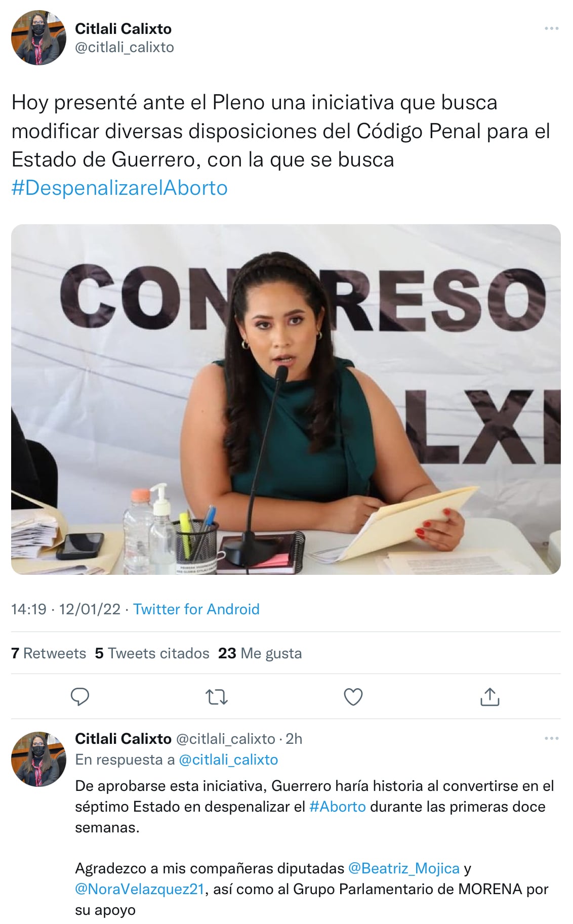Click @citlali_calixto in 'En respuesta a'
The width and height of the screenshot is (573, 924).
tap(228, 760)
